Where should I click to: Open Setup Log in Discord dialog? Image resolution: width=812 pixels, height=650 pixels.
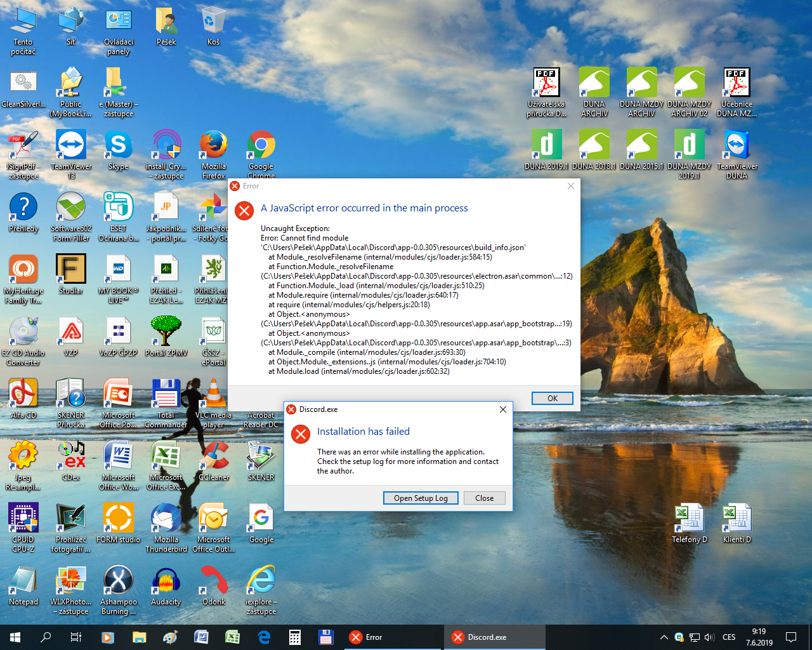pyautogui.click(x=421, y=498)
